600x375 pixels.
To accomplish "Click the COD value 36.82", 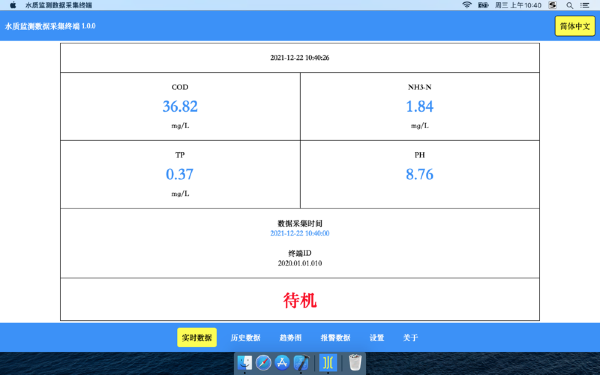I will (x=180, y=106).
